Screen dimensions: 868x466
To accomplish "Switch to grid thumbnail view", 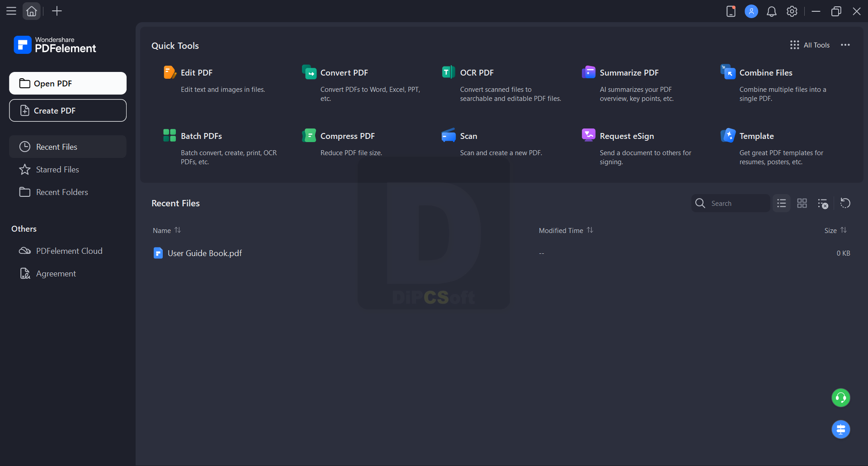I will click(802, 203).
